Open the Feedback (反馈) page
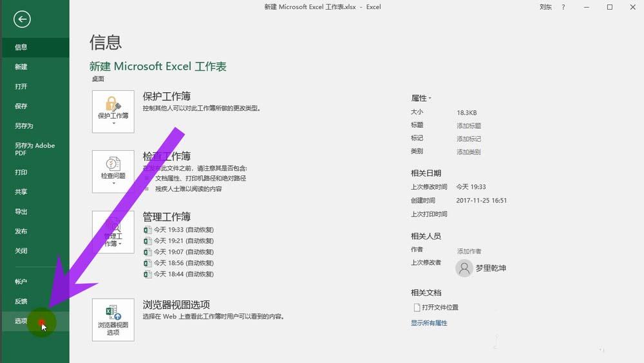This screenshot has width=644, height=363. (35, 301)
